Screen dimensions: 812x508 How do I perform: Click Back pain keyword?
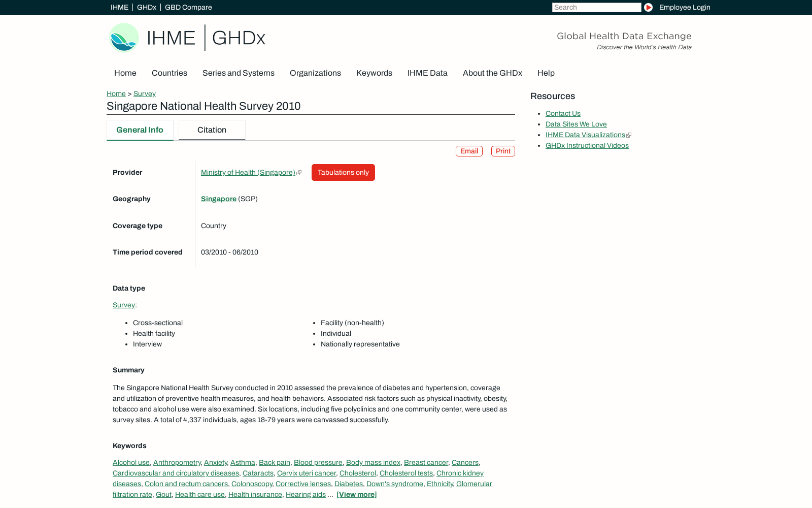coord(275,462)
